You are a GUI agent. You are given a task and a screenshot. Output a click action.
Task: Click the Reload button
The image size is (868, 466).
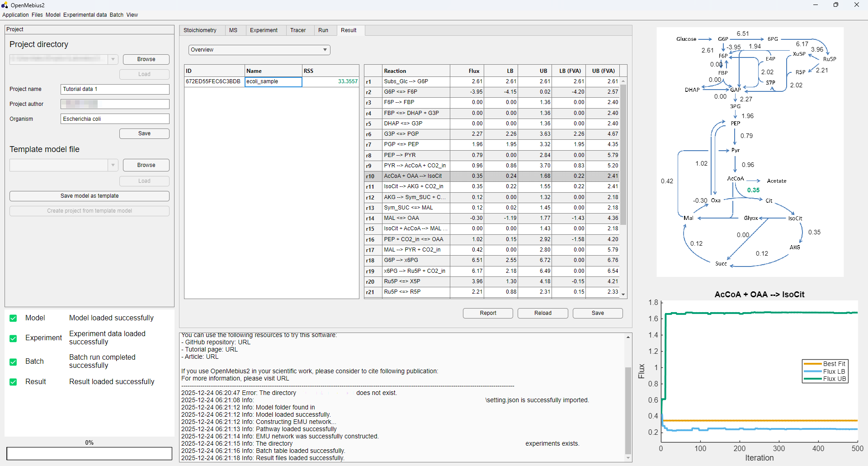[542, 313]
